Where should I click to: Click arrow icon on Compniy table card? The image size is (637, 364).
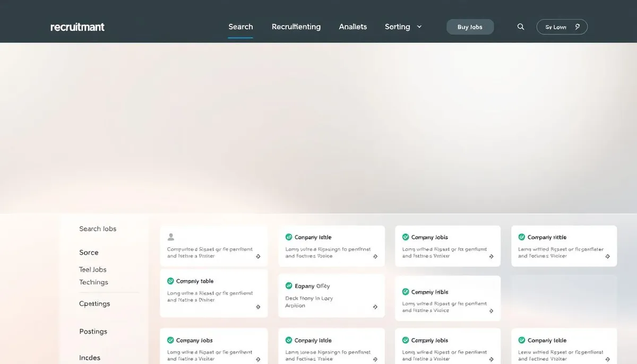[259, 307]
